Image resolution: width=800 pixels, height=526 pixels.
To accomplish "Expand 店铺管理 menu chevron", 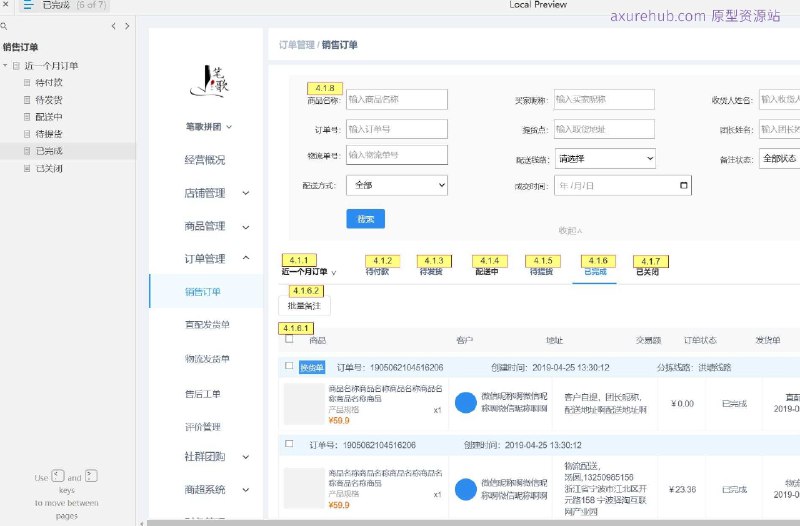I will (x=246, y=193).
